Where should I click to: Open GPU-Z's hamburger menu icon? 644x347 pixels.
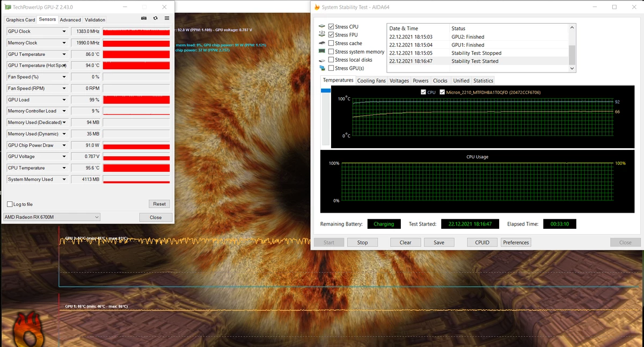tap(166, 19)
